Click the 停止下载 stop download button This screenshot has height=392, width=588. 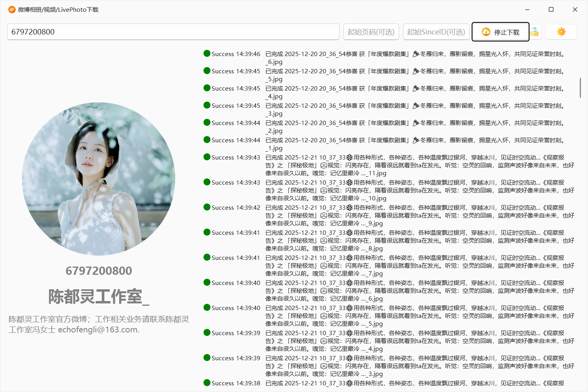coord(501,32)
